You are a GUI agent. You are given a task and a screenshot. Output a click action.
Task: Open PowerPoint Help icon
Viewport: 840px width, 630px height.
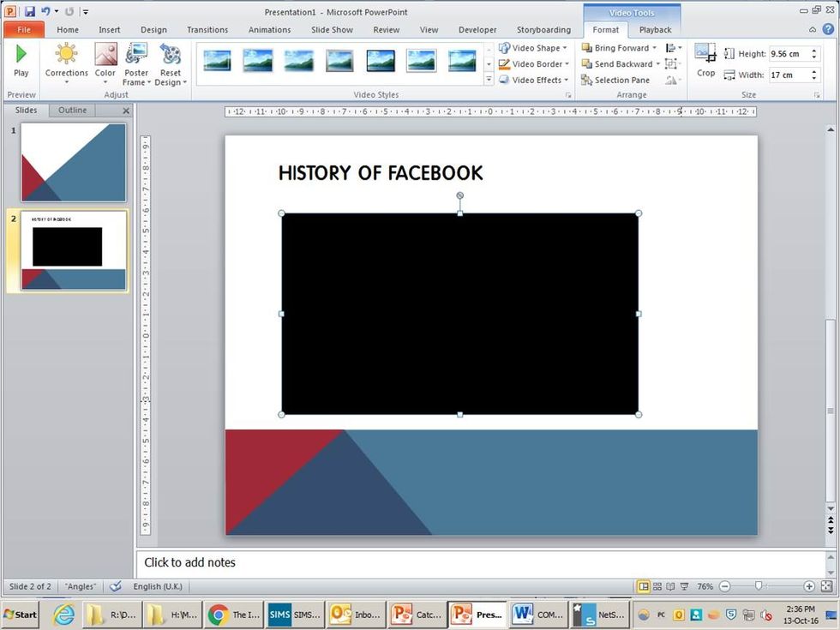828,29
